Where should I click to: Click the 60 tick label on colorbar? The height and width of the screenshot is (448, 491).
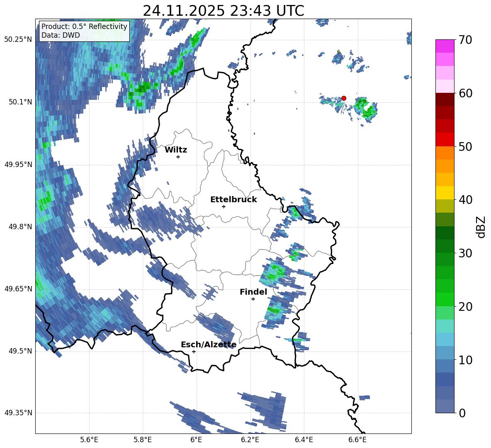tap(465, 93)
